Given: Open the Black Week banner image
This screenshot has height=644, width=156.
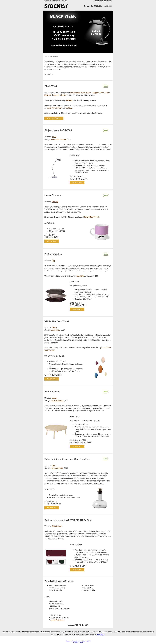Looking at the screenshot, I should (x=78, y=31).
